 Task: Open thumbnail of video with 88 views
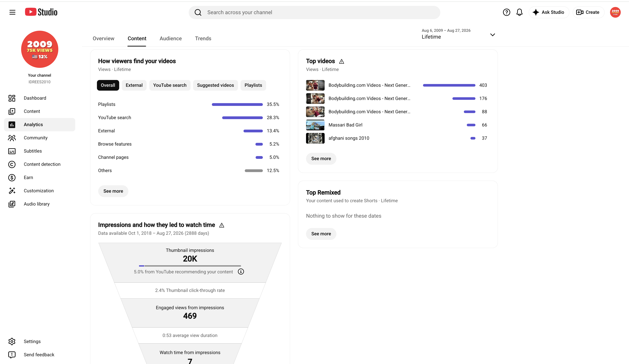click(x=315, y=112)
